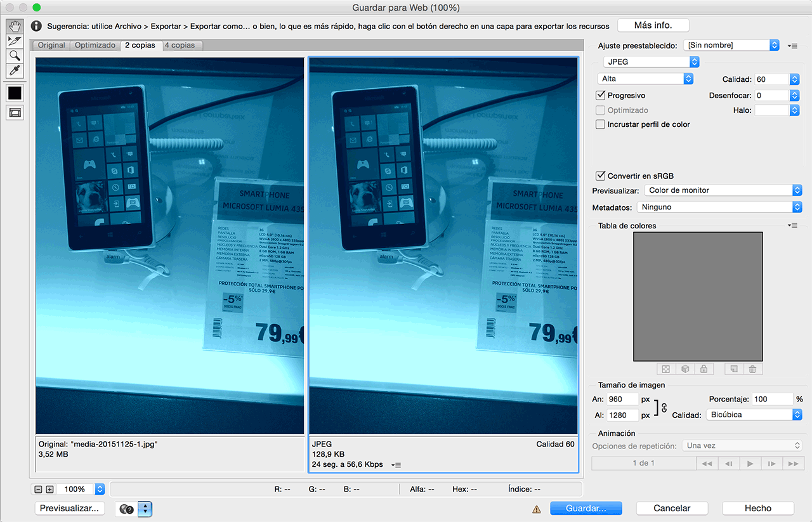This screenshot has width=812, height=522.
Task: Click the add new color icon
Action: click(733, 369)
